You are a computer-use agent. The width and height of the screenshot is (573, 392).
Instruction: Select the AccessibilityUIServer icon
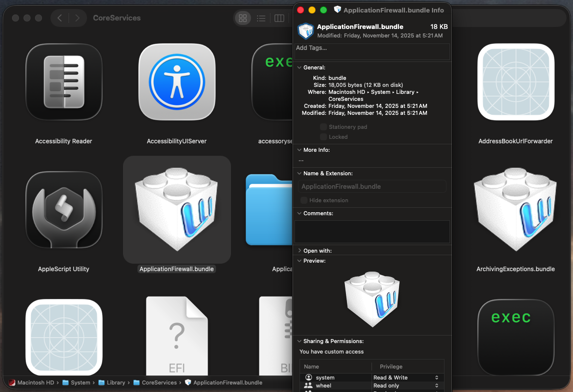(x=176, y=82)
